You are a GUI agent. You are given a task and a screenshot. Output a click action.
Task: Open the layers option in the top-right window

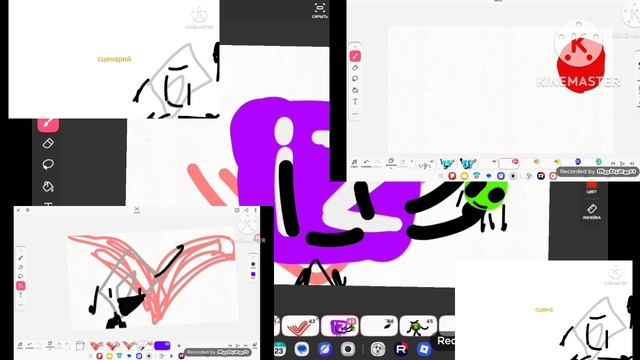pyautogui.click(x=391, y=163)
